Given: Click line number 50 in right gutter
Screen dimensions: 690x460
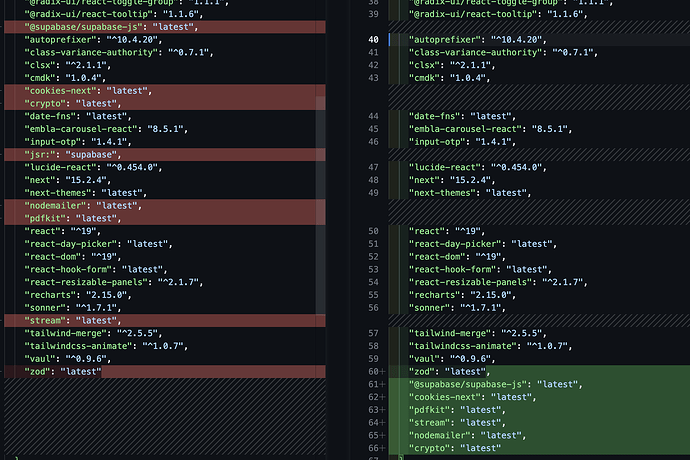Looking at the screenshot, I should pyautogui.click(x=373, y=231).
